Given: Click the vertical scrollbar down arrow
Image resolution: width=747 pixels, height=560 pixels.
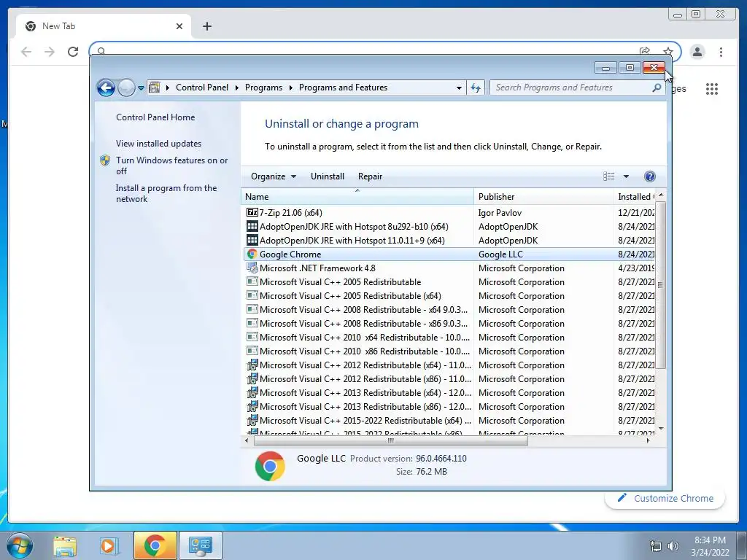Looking at the screenshot, I should tap(661, 429).
